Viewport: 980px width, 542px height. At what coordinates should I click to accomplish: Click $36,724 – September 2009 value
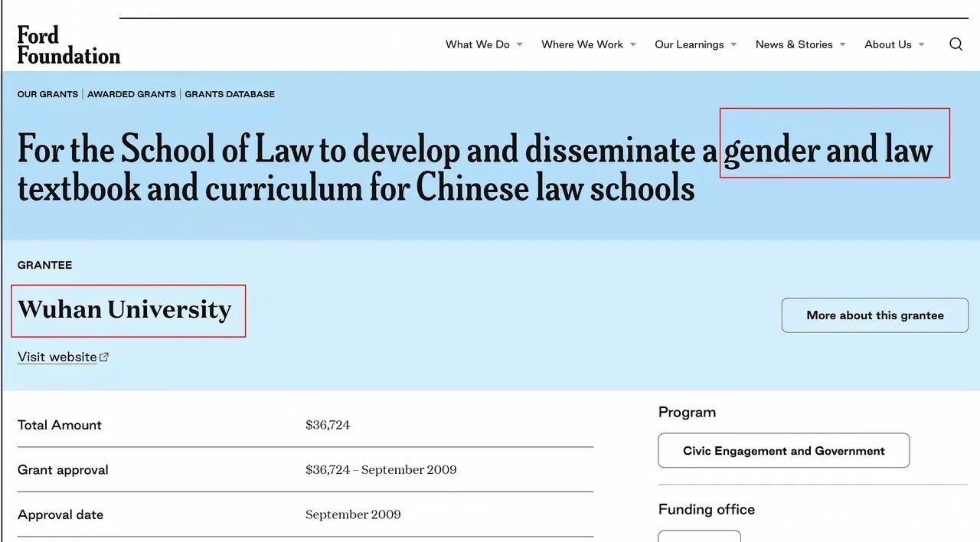(x=381, y=470)
